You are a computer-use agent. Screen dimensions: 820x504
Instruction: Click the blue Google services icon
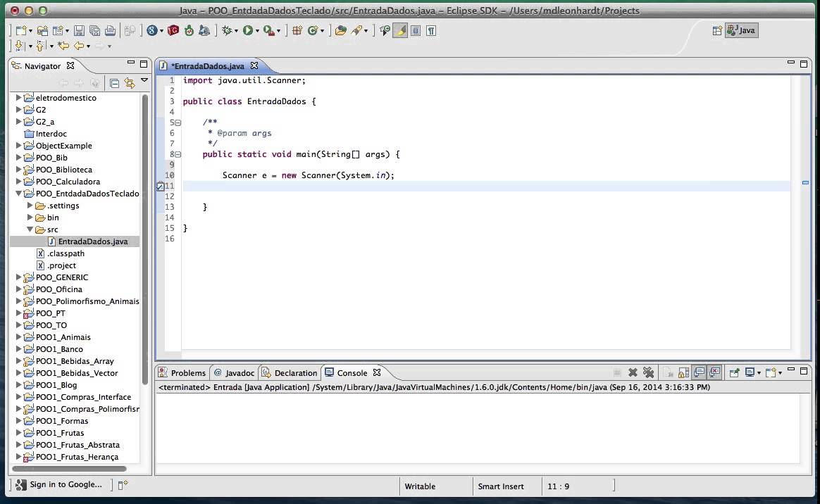click(151, 31)
